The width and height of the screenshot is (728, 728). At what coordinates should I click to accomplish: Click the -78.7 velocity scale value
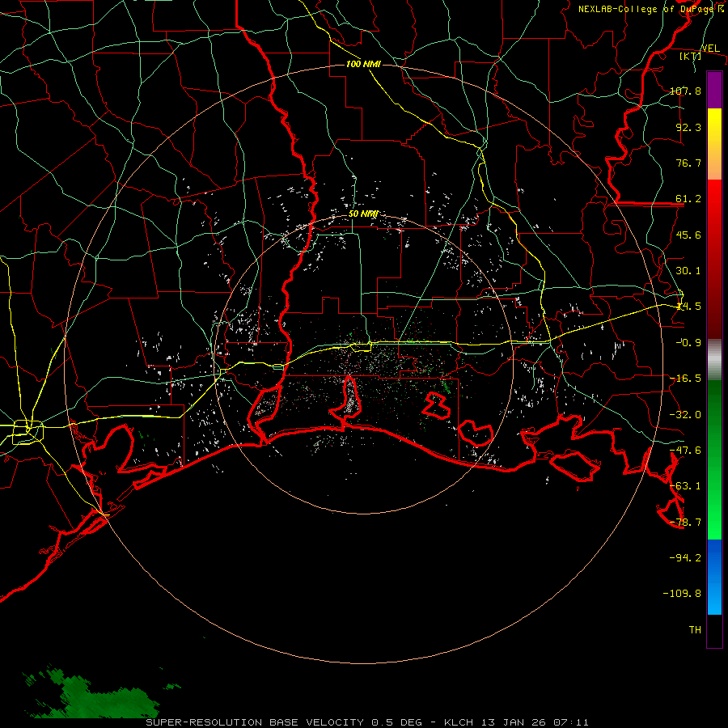click(x=685, y=523)
